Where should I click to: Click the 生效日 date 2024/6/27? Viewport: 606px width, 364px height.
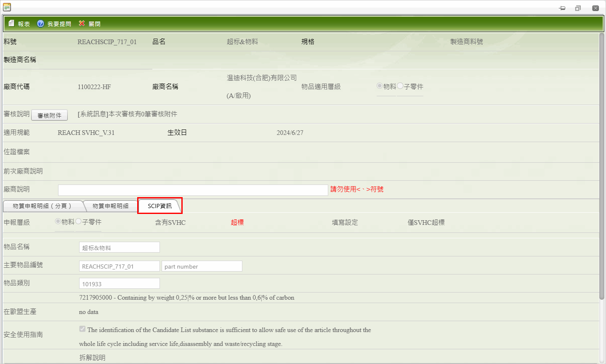point(290,132)
